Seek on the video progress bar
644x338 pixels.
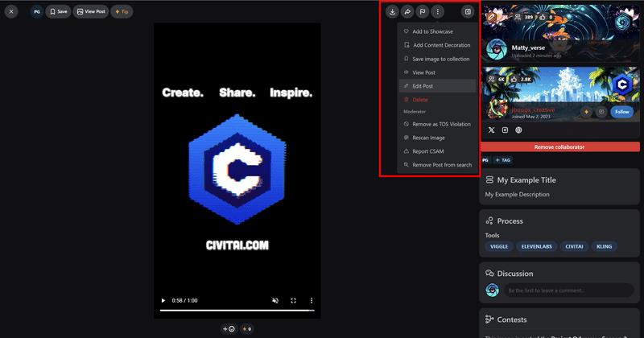coord(237,311)
